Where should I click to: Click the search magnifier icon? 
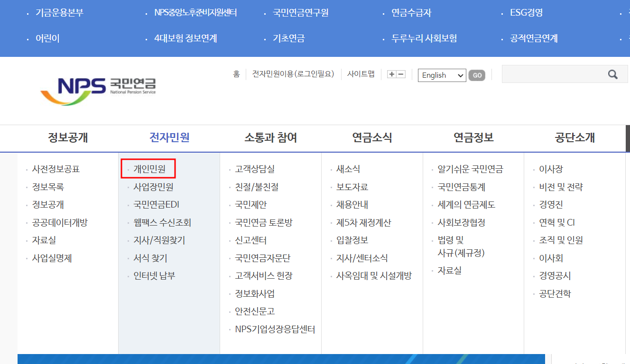(612, 74)
